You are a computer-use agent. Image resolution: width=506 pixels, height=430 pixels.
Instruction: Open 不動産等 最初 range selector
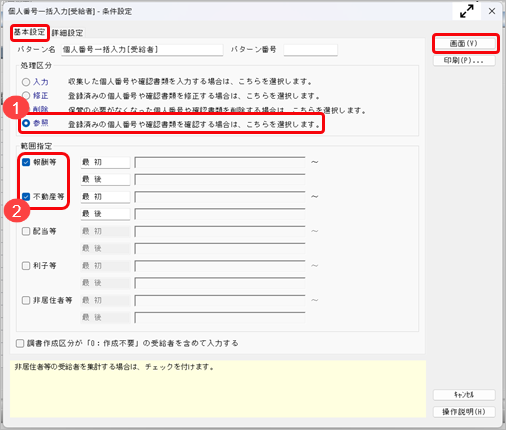click(105, 197)
